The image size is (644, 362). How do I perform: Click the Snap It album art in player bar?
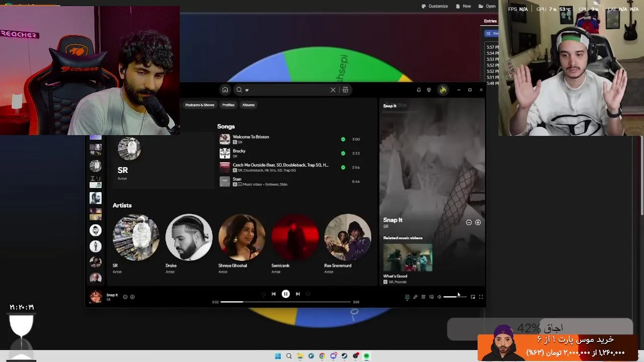[x=95, y=297]
